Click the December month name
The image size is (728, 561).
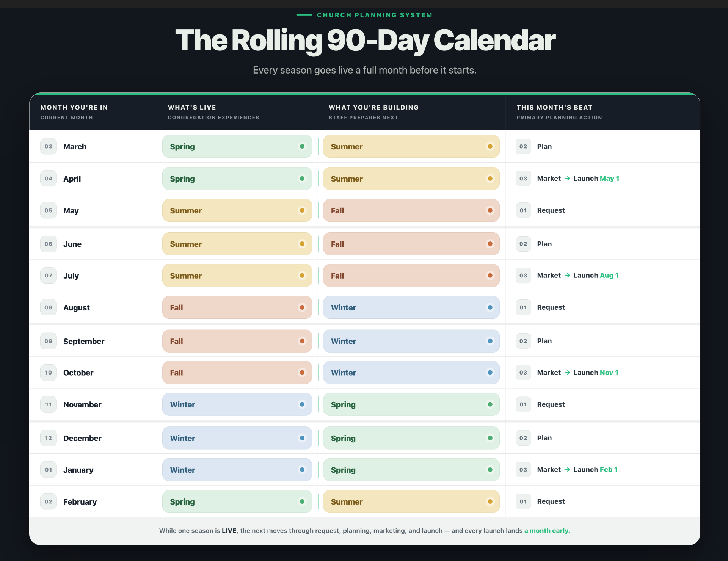(82, 438)
